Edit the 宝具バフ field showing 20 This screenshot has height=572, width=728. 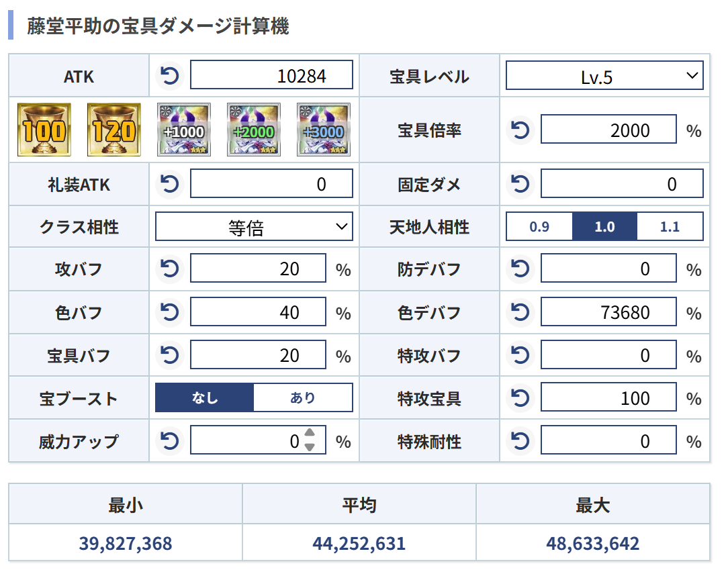click(x=258, y=354)
